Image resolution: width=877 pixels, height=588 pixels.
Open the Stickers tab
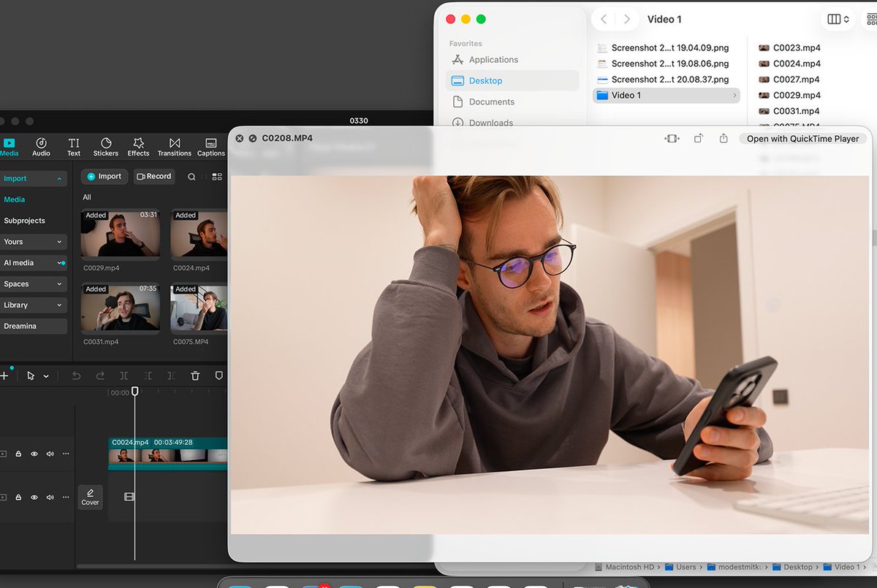(106, 147)
